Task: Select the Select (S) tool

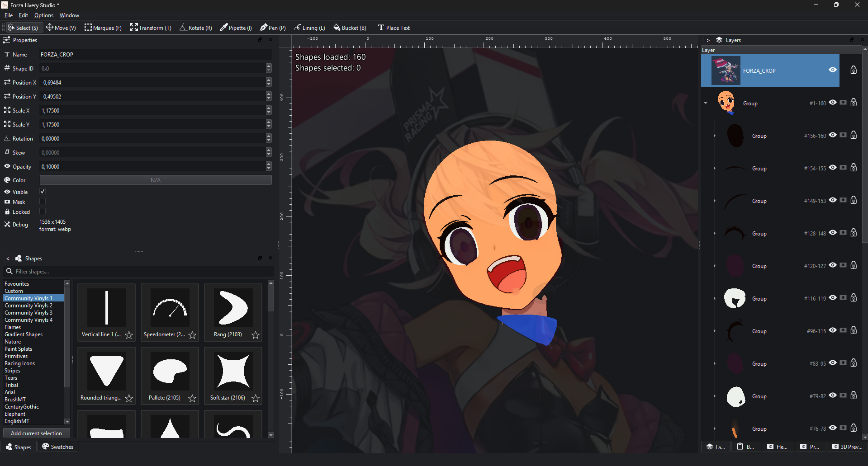Action: pyautogui.click(x=23, y=28)
